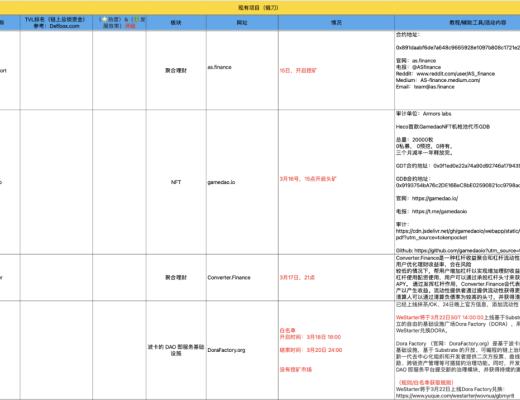Click the 'Medium: AS-finance.medium.com/' line
The image size is (520, 400).
pyautogui.click(x=438, y=80)
